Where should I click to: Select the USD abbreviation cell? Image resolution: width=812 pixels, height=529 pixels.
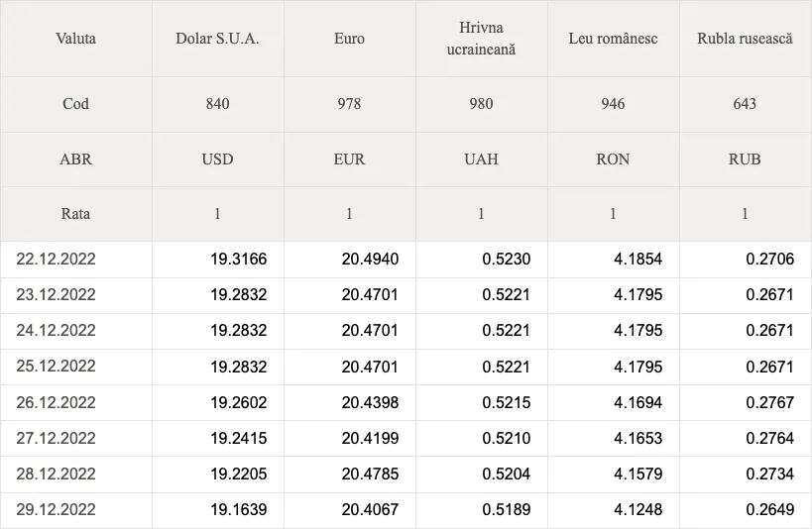(x=217, y=159)
